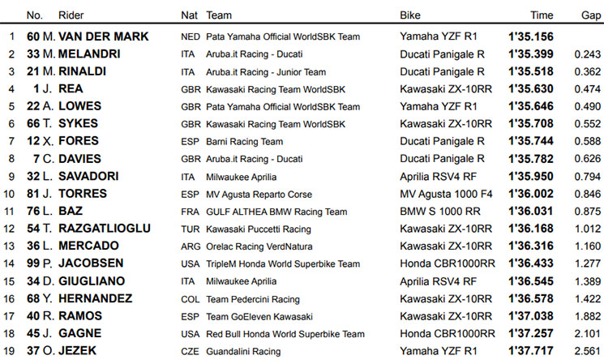Click the Time column header
604x364 pixels.
point(542,15)
